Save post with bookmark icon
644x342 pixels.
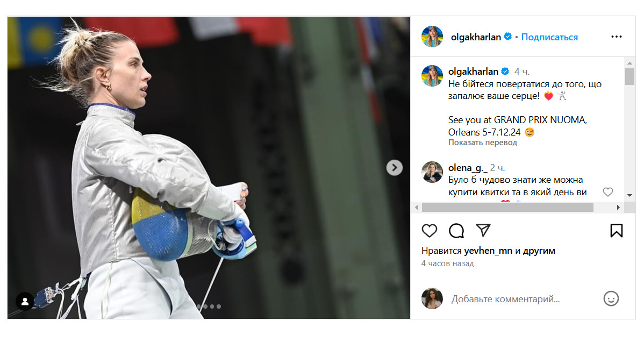point(616,231)
